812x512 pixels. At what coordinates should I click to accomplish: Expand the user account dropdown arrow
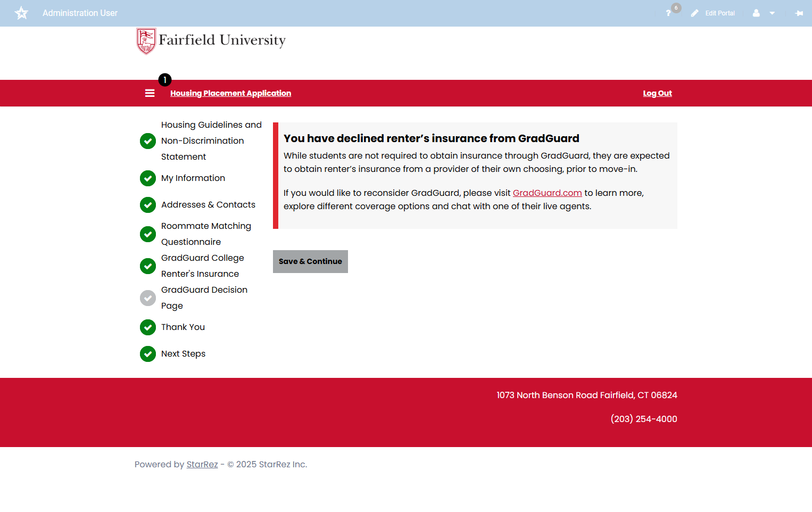tap(772, 13)
